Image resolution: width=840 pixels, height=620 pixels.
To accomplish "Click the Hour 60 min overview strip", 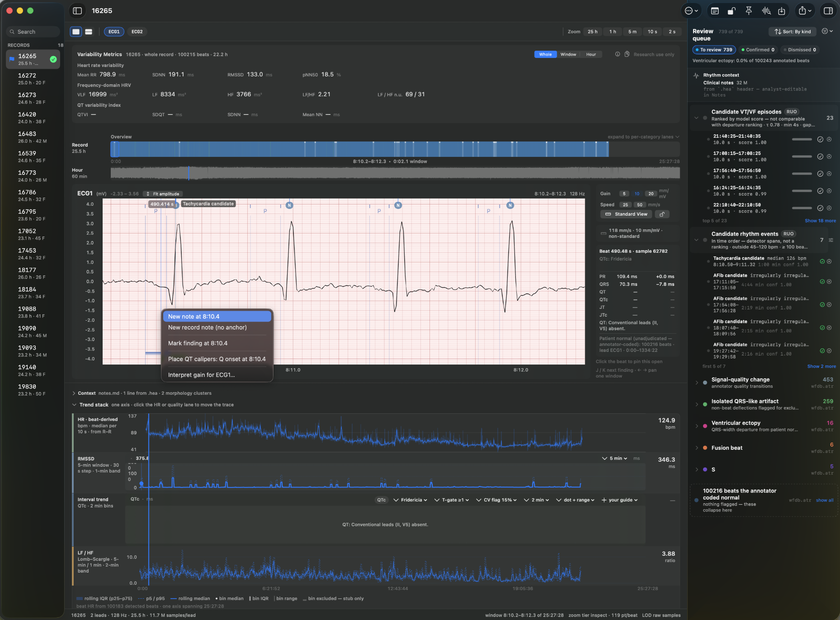I will 395,173.
